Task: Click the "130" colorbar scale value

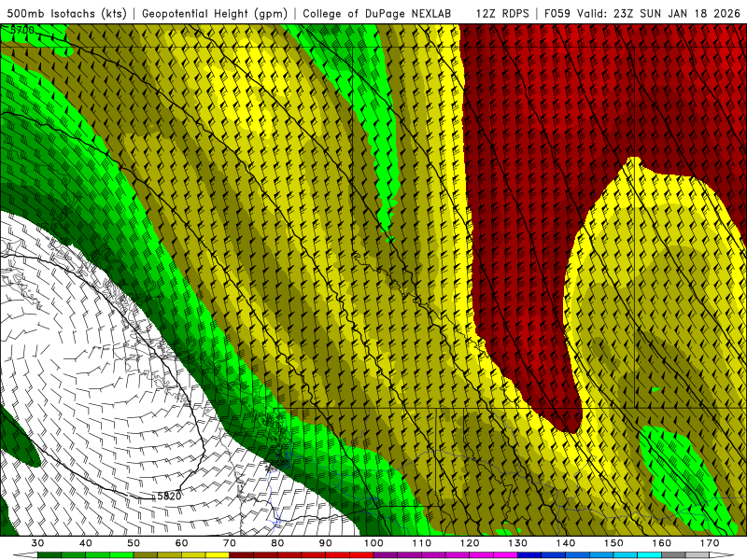Action: coord(518,543)
